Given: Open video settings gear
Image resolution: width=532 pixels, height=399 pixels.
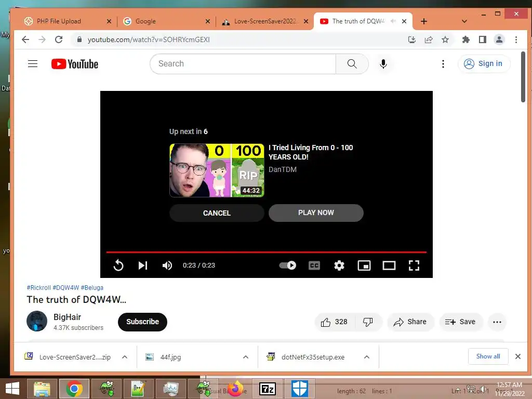Looking at the screenshot, I should [339, 265].
